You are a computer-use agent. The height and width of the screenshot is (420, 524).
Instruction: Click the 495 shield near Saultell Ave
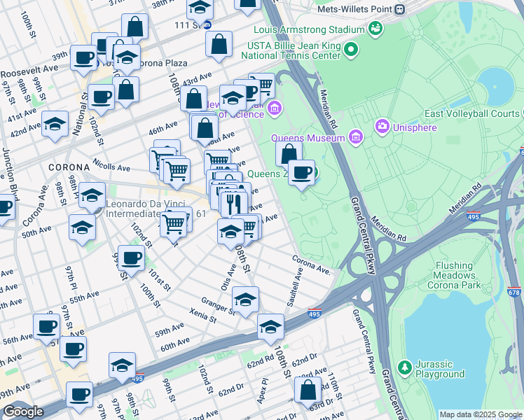pos(315,313)
